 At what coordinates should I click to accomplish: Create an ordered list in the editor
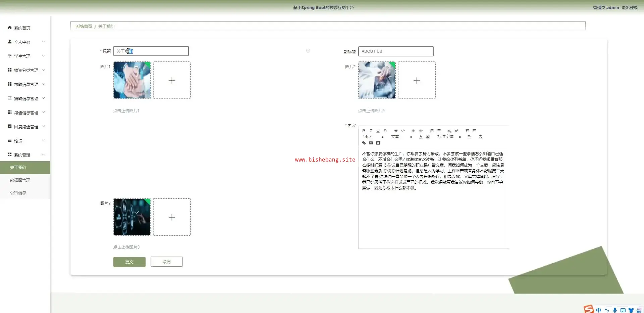pyautogui.click(x=432, y=131)
